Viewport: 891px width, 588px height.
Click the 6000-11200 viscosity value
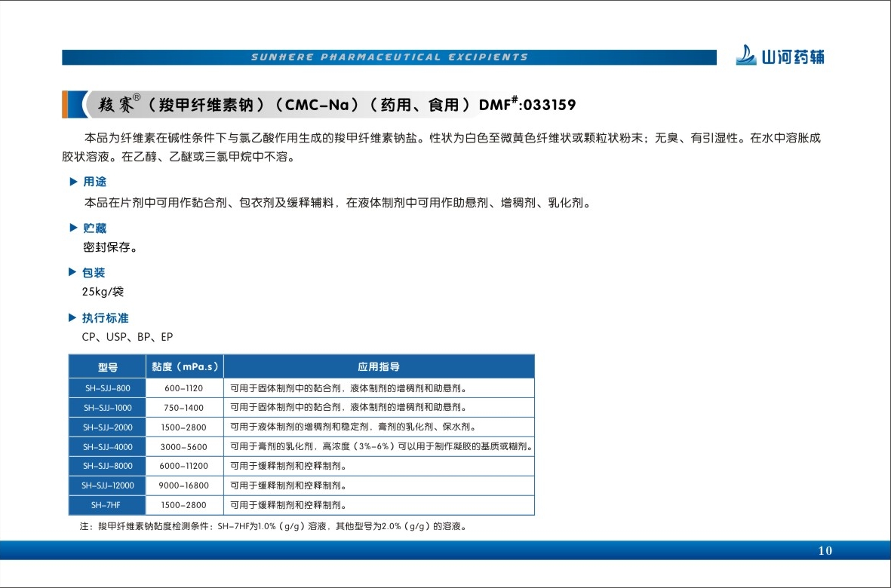point(183,466)
